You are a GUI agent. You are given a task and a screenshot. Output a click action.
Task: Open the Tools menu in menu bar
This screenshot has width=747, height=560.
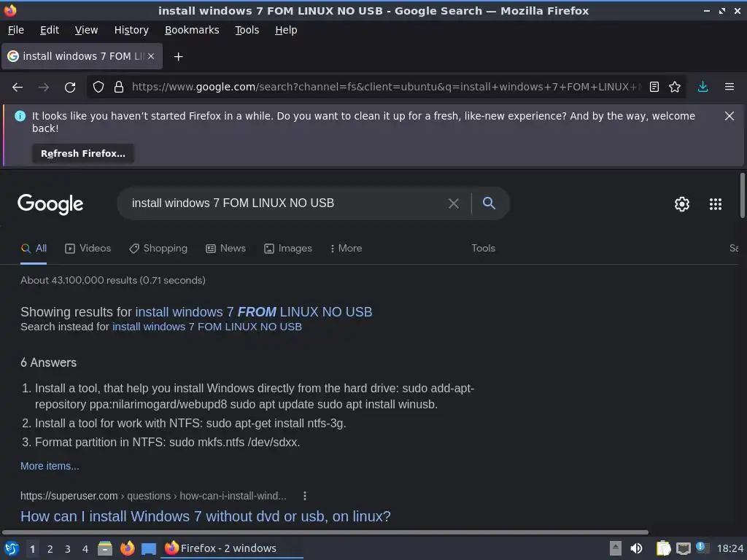click(247, 30)
